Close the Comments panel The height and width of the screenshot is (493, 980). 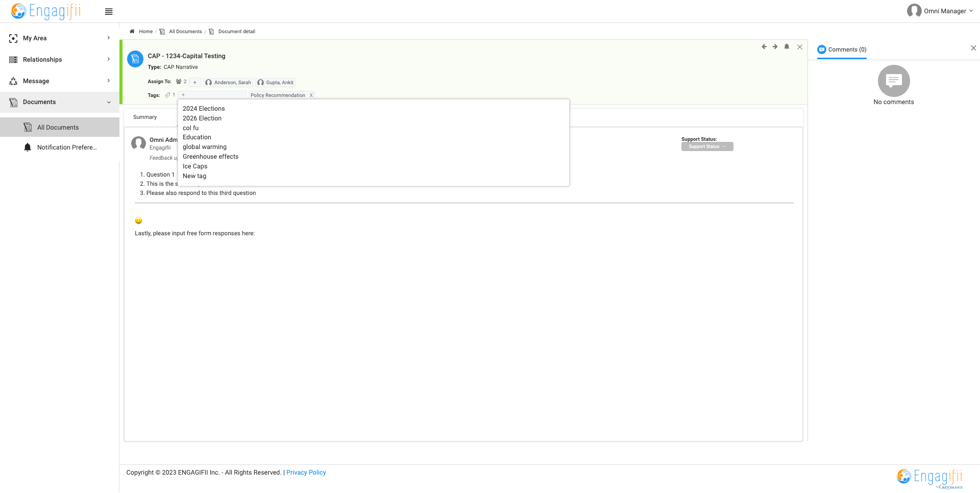pyautogui.click(x=973, y=48)
